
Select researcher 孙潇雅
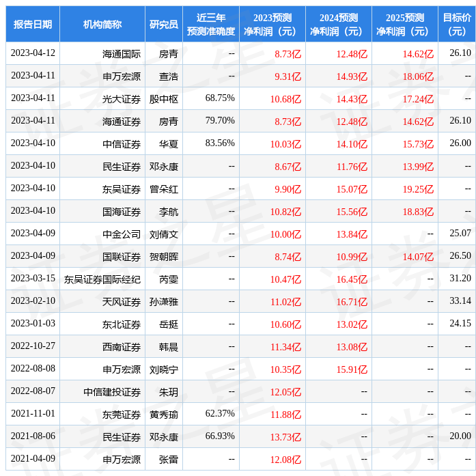coord(164,302)
